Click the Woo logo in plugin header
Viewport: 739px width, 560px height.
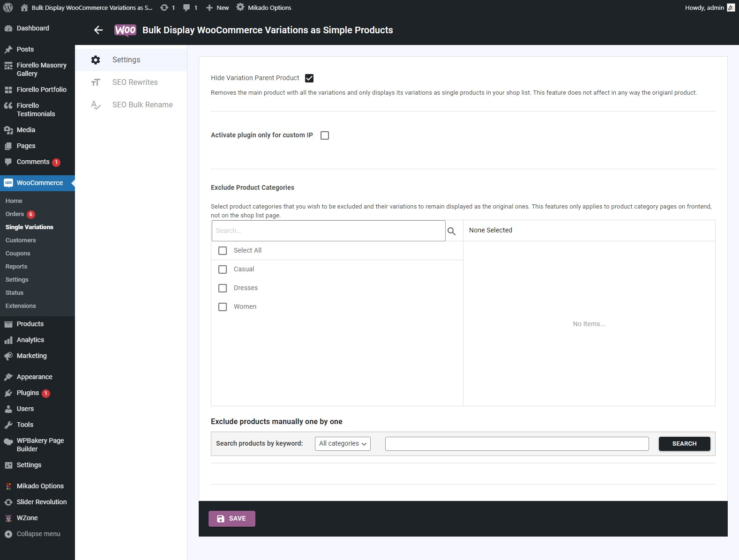[x=125, y=30]
